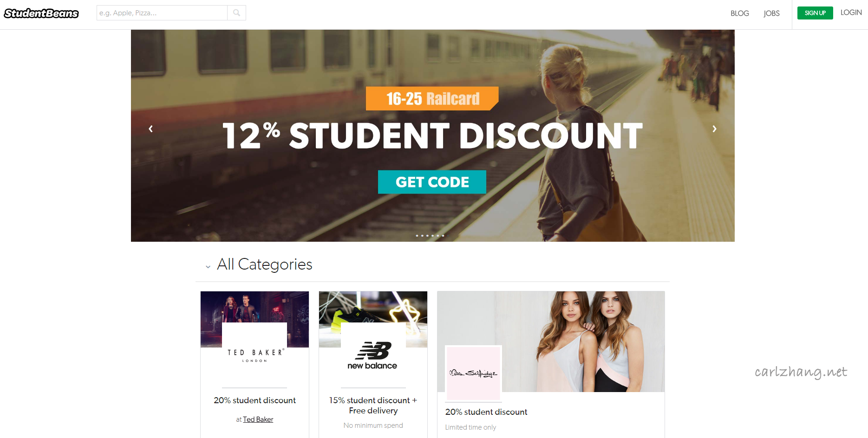
Task: Select the first carousel pagination dot
Action: pos(417,236)
